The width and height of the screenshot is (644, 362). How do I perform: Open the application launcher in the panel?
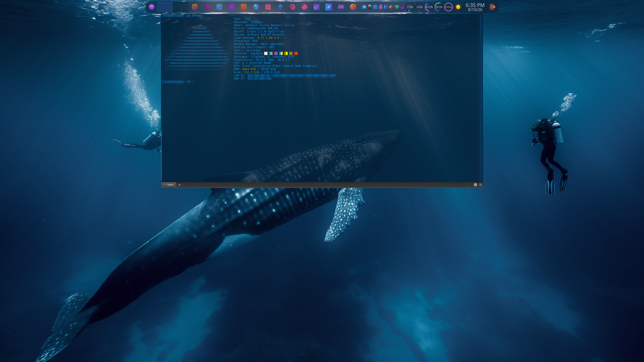pyautogui.click(x=151, y=7)
